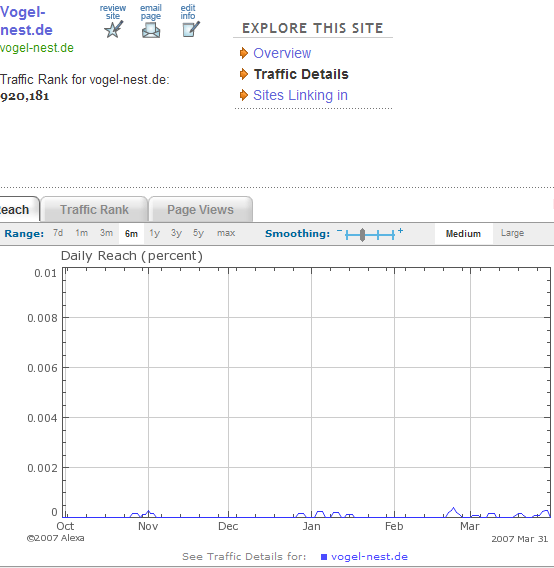
Task: Click the smoothing slider track
Action: [x=370, y=235]
